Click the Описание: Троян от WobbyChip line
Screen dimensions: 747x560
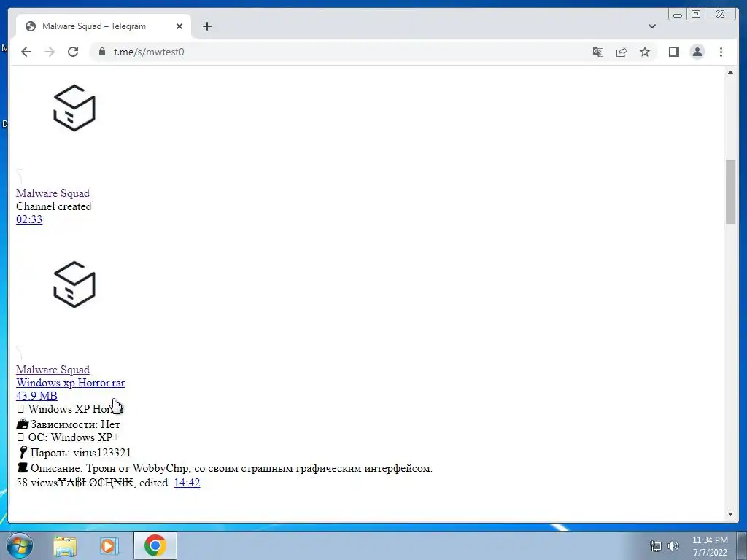tap(225, 468)
